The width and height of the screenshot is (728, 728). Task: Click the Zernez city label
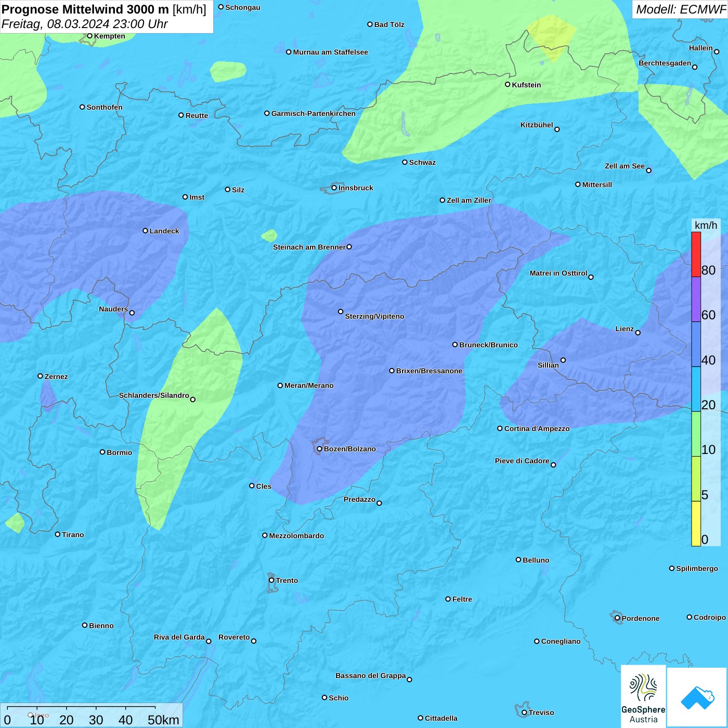(56, 376)
